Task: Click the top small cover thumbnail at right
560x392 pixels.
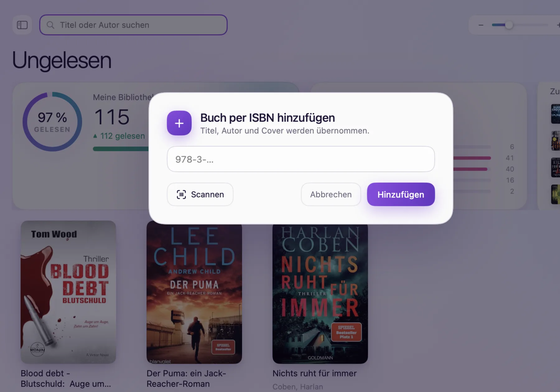Action: pos(555,114)
